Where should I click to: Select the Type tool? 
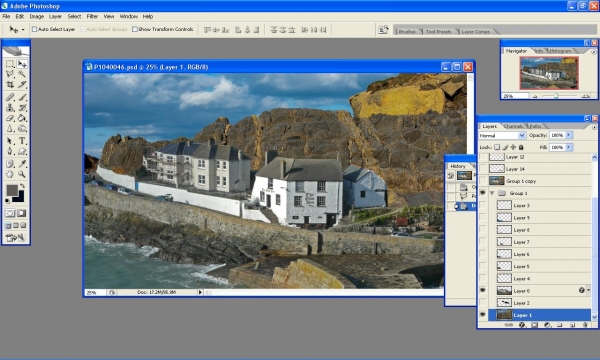pos(22,141)
